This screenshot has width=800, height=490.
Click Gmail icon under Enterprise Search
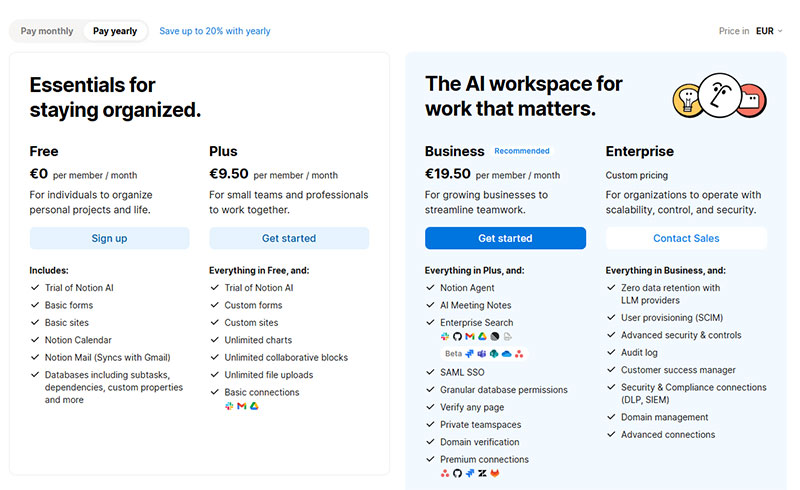click(470, 336)
